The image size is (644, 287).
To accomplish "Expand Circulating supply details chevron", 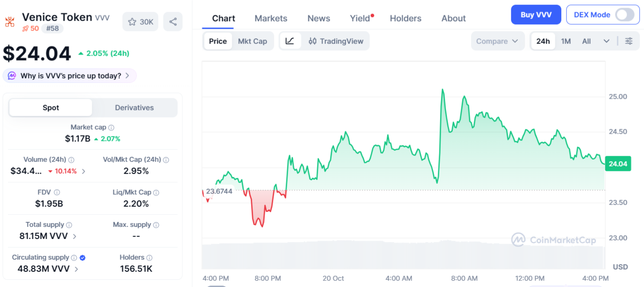I will tap(76, 269).
